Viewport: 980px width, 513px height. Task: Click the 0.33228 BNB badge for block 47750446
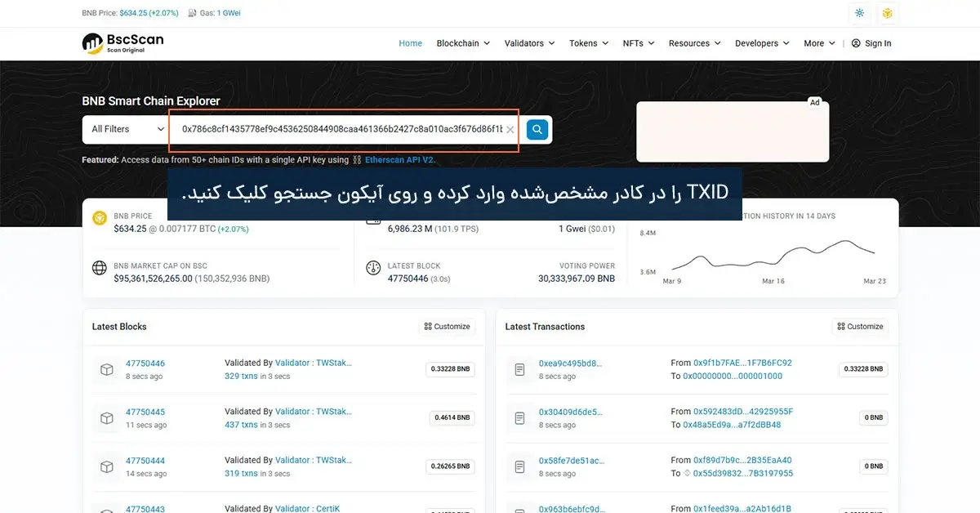pyautogui.click(x=450, y=369)
